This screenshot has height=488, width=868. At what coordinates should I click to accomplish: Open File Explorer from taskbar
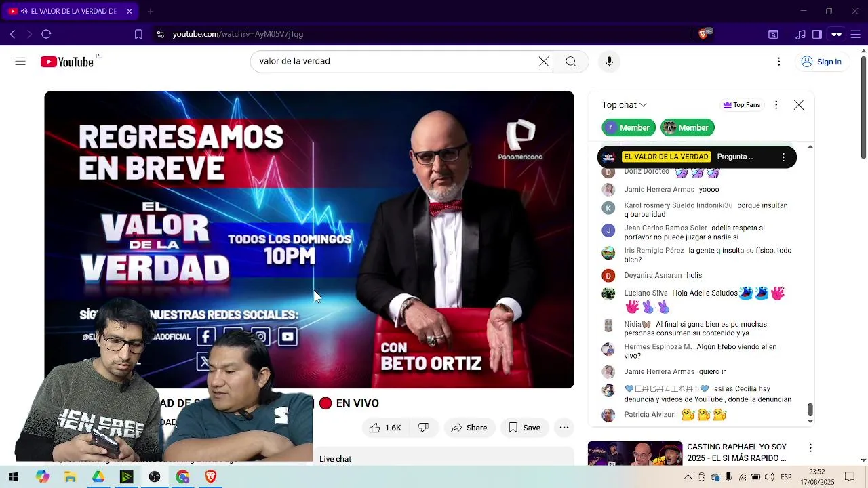coord(71,477)
